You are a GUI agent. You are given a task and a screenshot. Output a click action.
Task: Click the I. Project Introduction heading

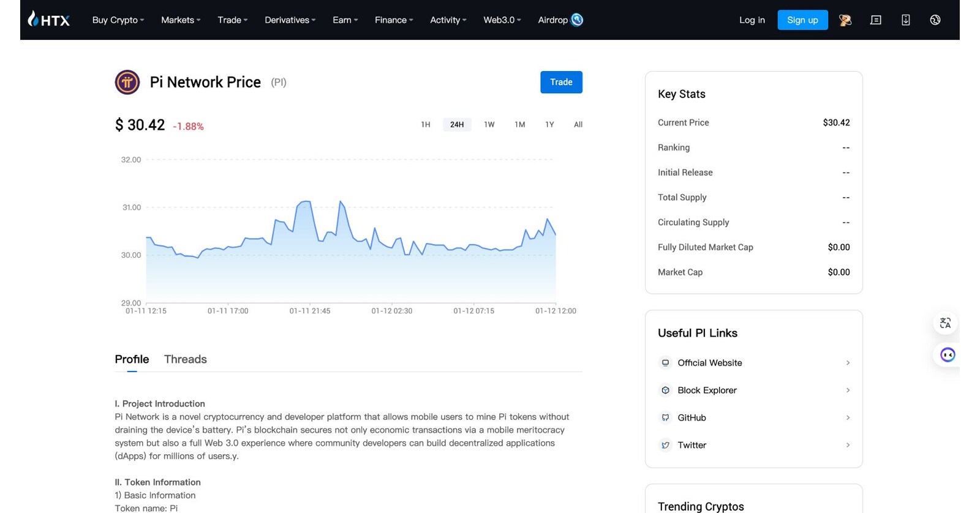[160, 404]
